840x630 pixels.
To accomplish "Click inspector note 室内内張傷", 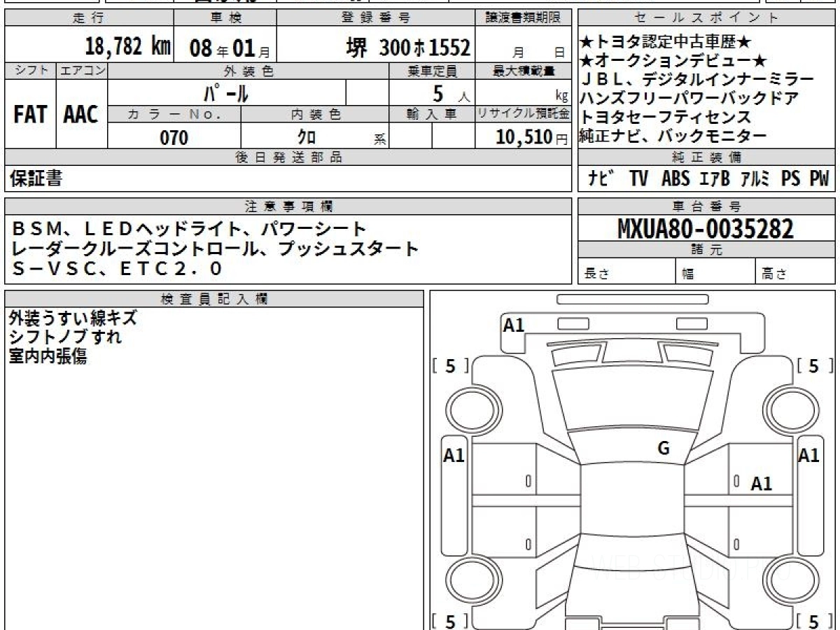I will click(48, 356).
